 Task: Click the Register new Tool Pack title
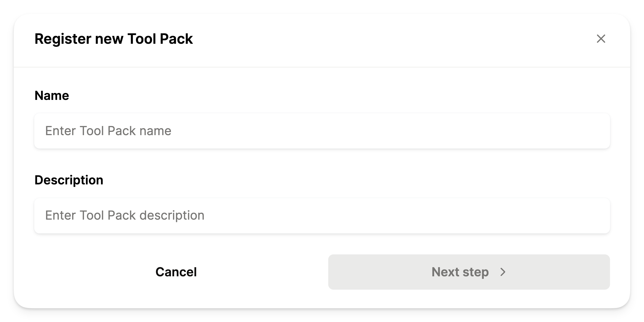(x=114, y=39)
